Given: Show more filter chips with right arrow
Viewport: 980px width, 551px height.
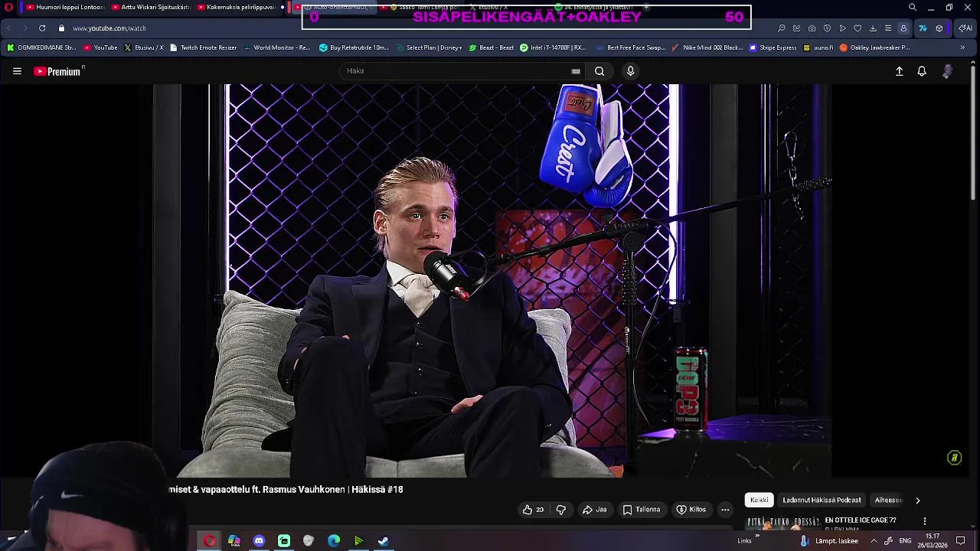Looking at the screenshot, I should pos(917,500).
